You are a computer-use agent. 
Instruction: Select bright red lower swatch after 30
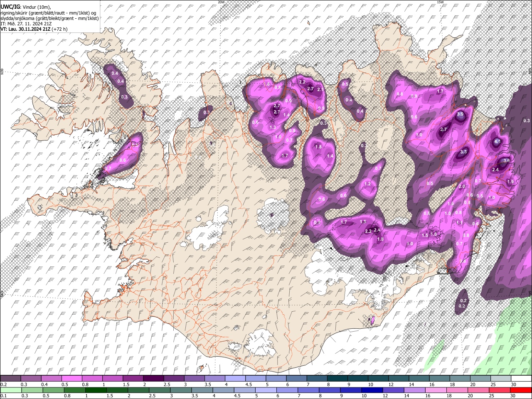521,390
